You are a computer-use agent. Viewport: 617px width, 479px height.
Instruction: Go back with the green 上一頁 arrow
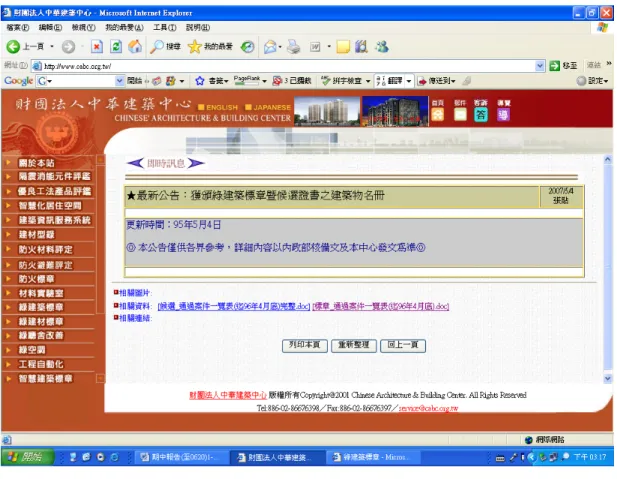25,47
